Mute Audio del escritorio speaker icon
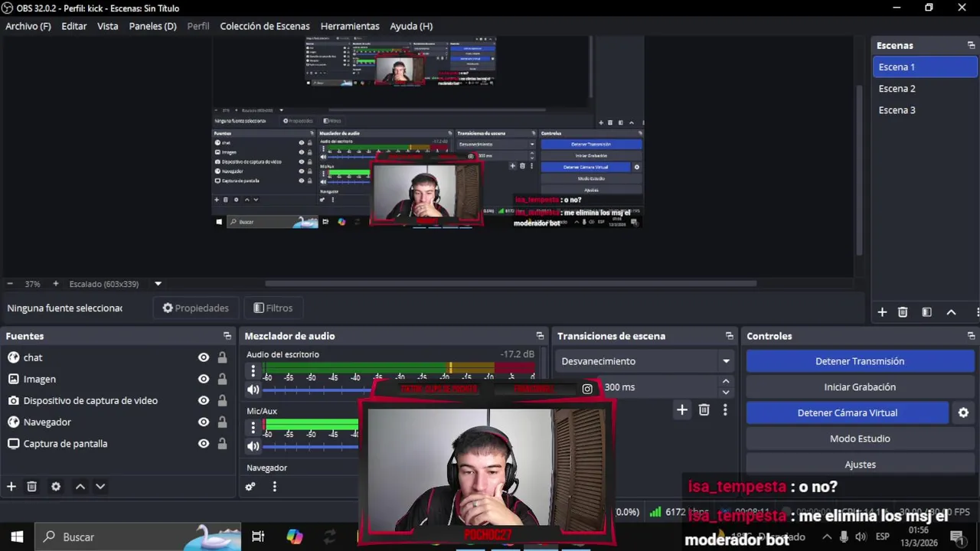Image resolution: width=980 pixels, height=551 pixels. click(x=253, y=390)
